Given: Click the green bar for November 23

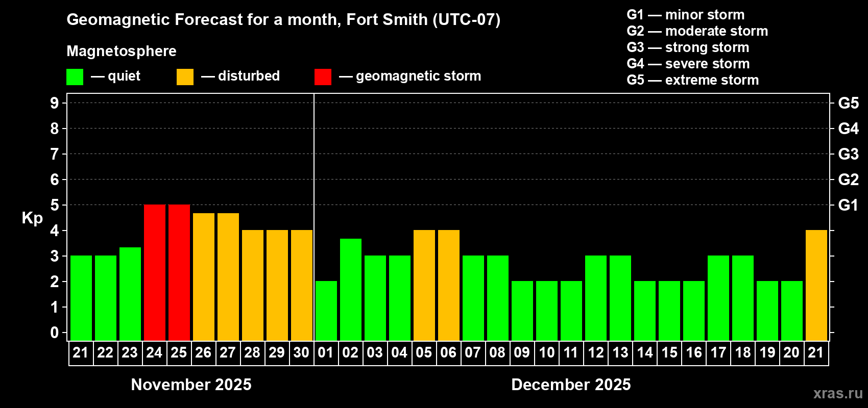Looking at the screenshot, I should (x=130, y=294).
